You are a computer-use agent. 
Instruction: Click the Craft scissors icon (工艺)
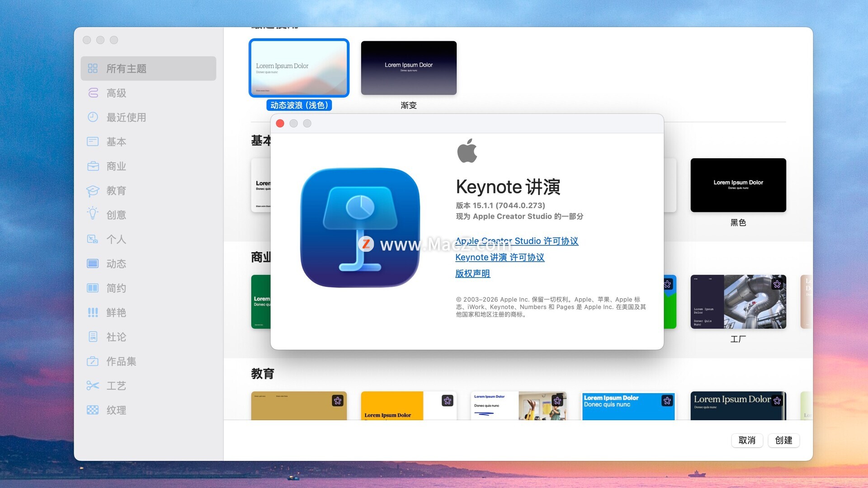point(93,385)
